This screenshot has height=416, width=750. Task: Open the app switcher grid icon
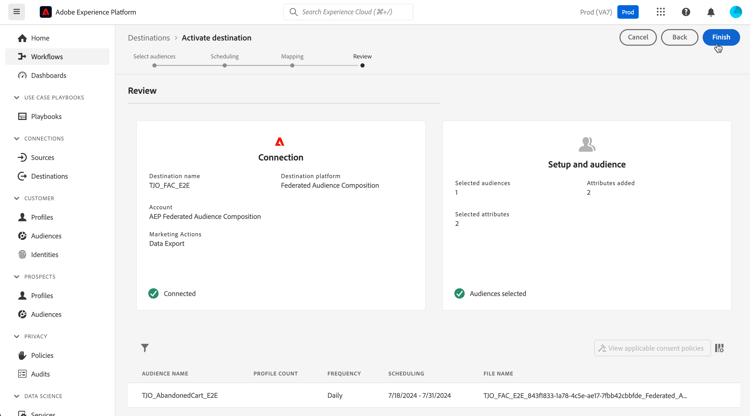[x=661, y=12]
